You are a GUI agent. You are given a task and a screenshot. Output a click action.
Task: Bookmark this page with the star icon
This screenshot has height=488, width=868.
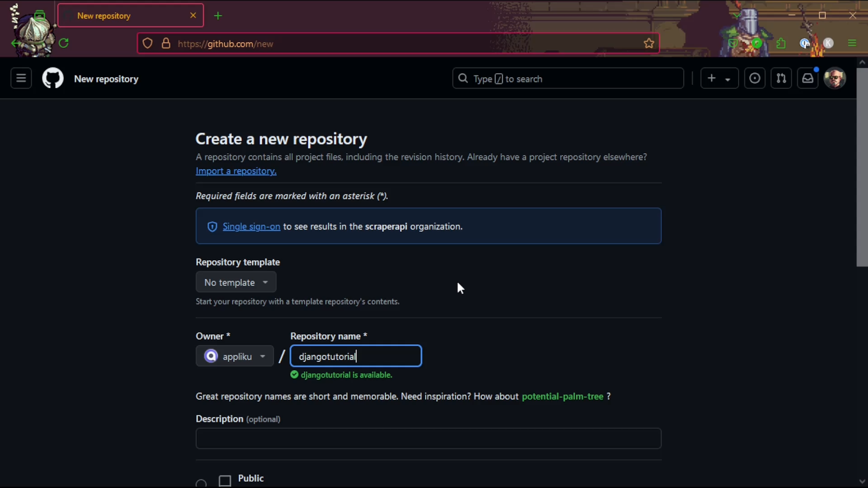[648, 43]
